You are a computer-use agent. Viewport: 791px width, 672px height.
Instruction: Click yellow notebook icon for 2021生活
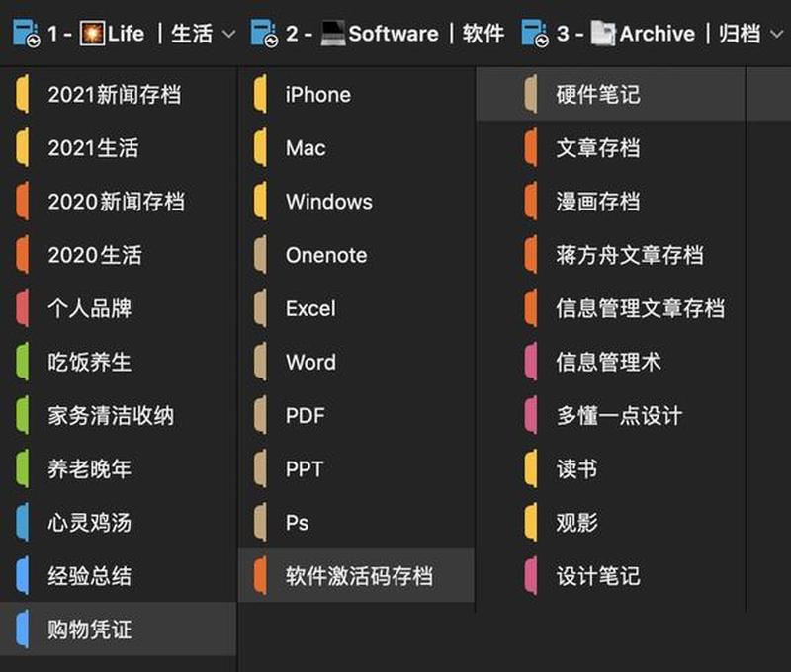22,147
